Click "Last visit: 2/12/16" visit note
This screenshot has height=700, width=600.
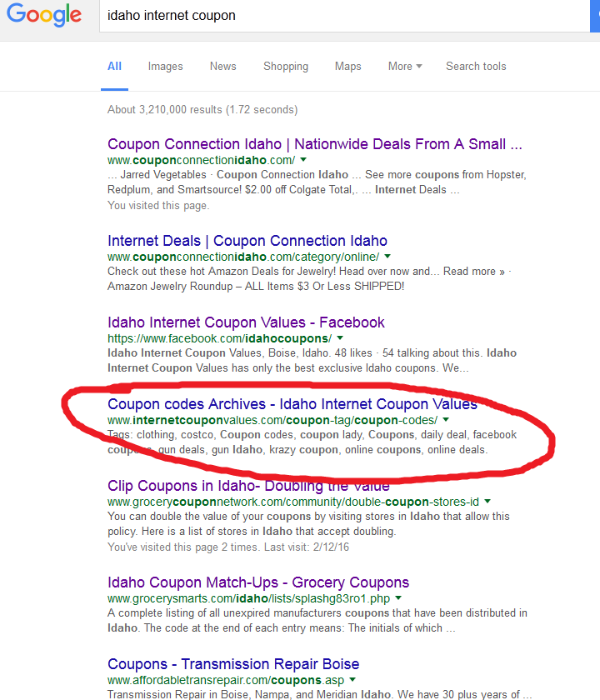point(307,547)
